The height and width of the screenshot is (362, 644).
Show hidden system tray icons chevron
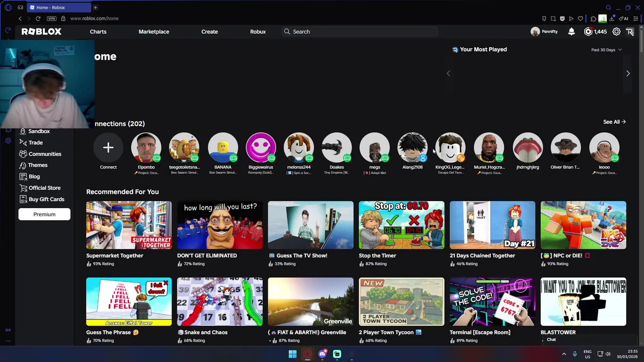[564, 354]
